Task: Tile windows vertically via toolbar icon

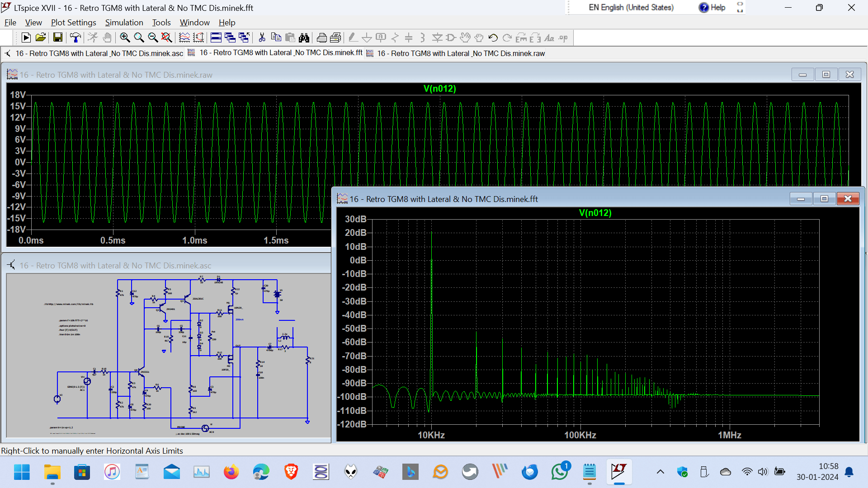Action: click(244, 38)
